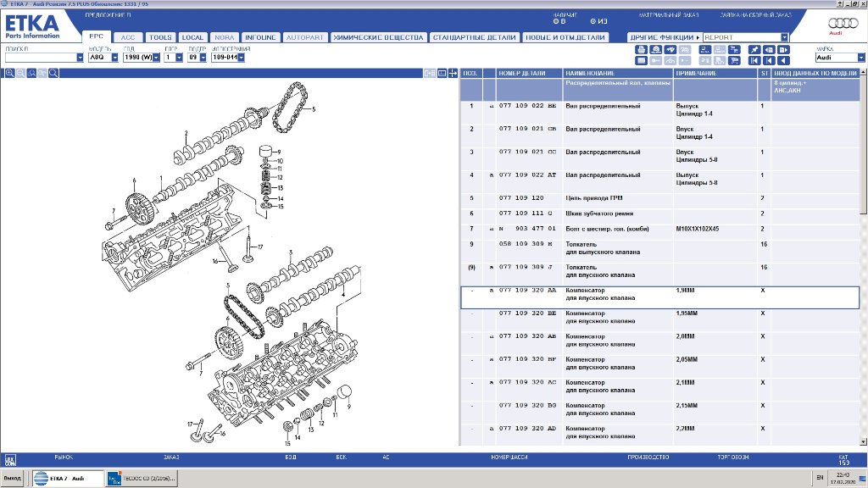Click the pin icon in toolbar
868x488 pixels.
click(755, 50)
